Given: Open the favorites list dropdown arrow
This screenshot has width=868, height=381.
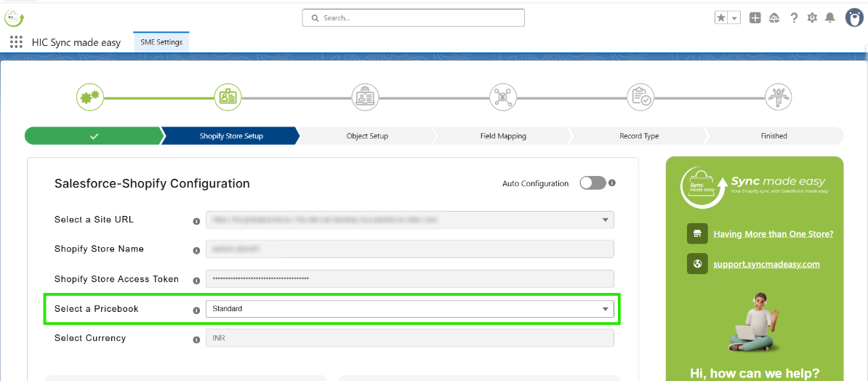Looking at the screenshot, I should pyautogui.click(x=734, y=17).
